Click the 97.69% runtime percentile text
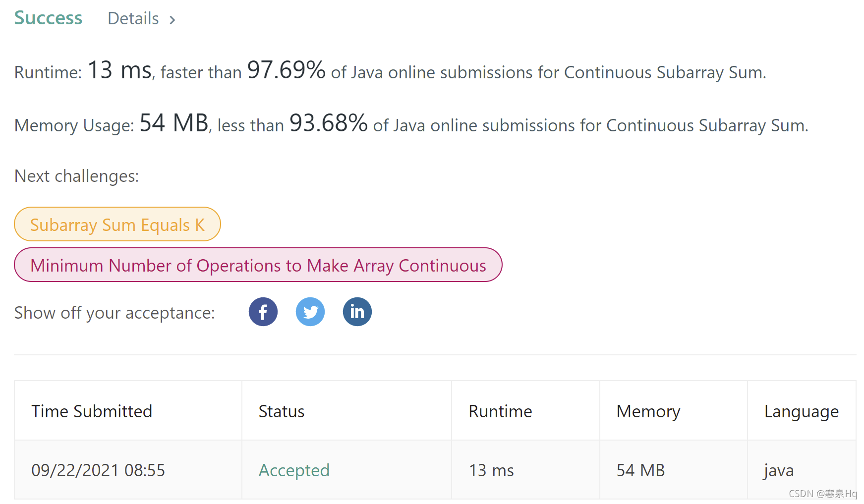 coord(286,70)
